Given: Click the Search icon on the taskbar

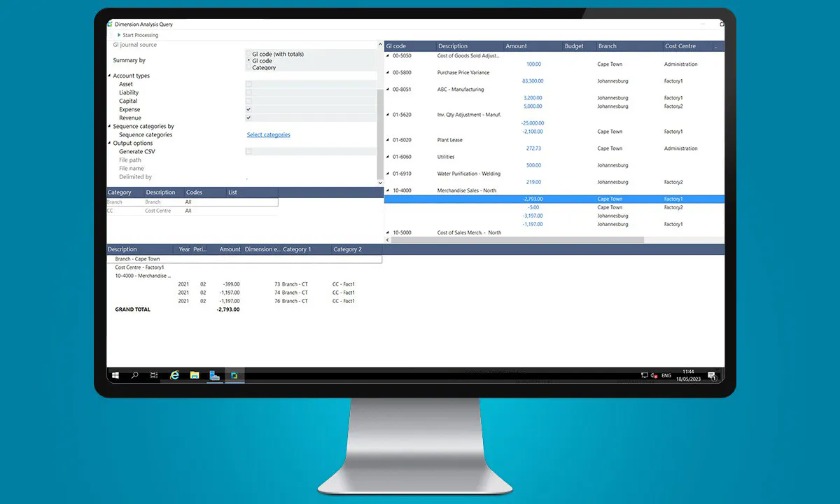Looking at the screenshot, I should [134, 375].
